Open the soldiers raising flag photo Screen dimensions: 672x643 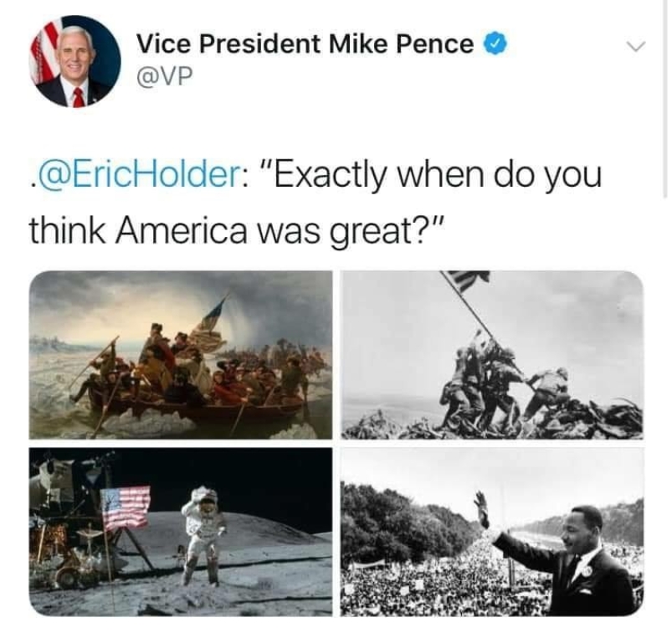[x=492, y=355]
